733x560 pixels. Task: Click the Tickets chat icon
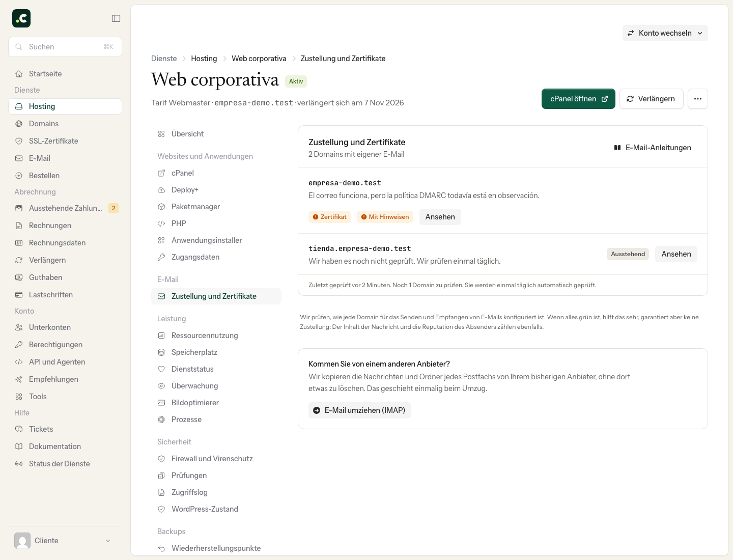(19, 429)
